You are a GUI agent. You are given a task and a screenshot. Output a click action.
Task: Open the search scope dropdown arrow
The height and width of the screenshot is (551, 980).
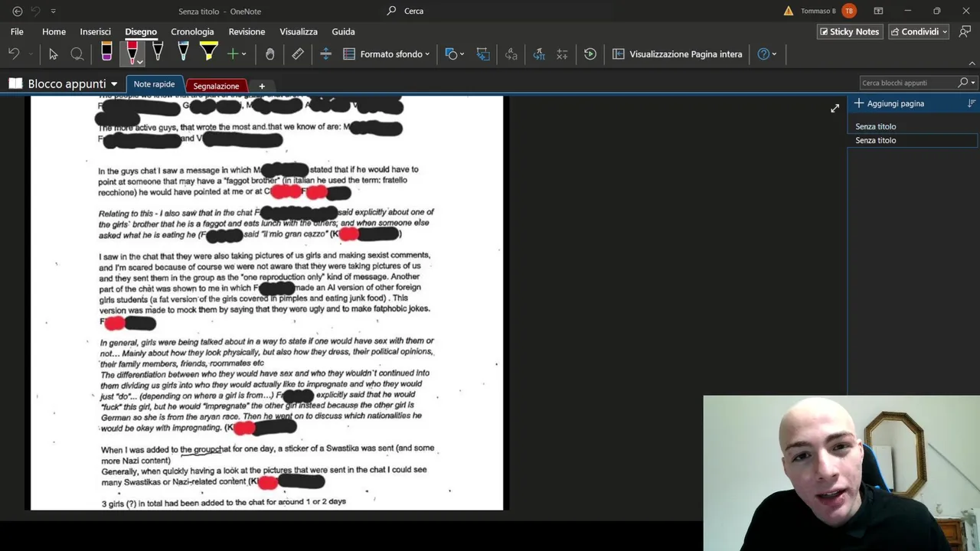coord(973,83)
